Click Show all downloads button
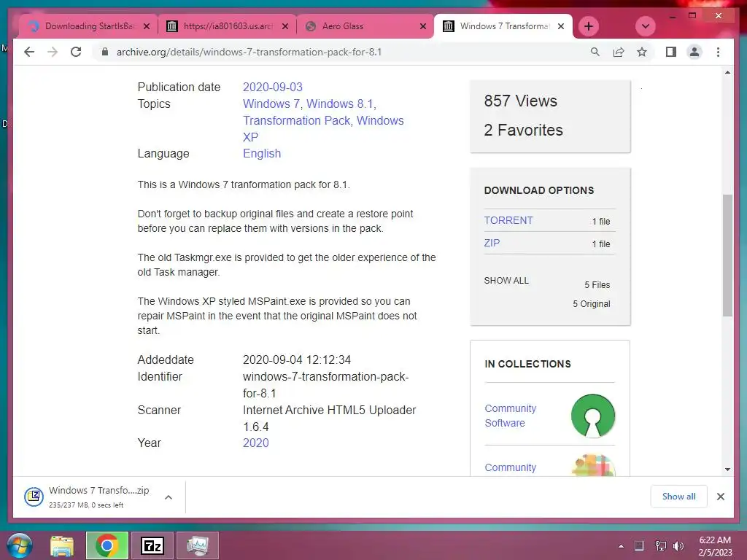 (x=678, y=497)
